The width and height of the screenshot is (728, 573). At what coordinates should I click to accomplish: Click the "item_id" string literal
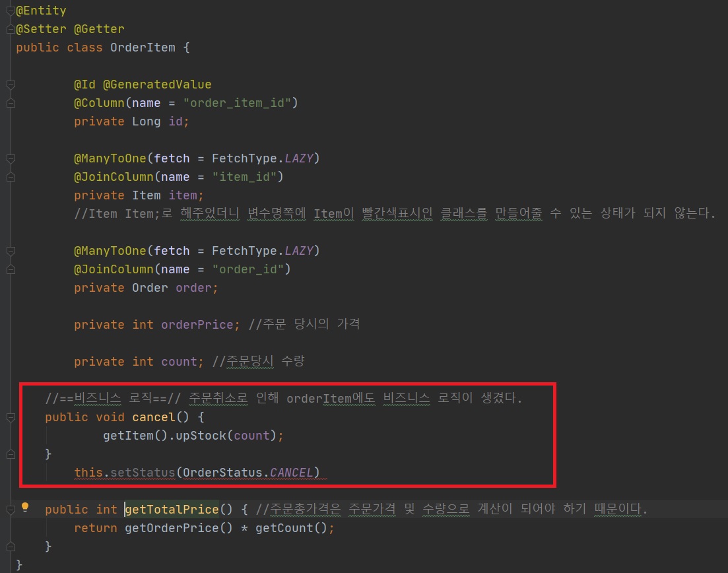(244, 176)
